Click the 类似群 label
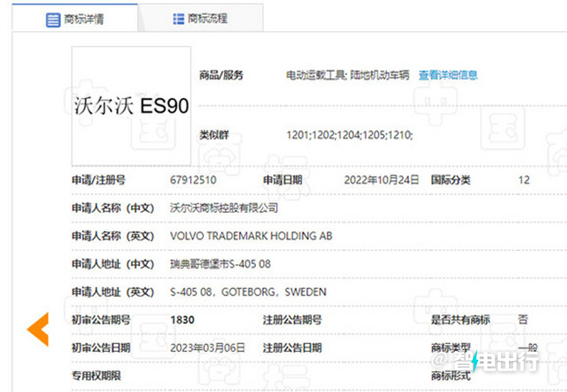The image size is (567, 392). [214, 135]
